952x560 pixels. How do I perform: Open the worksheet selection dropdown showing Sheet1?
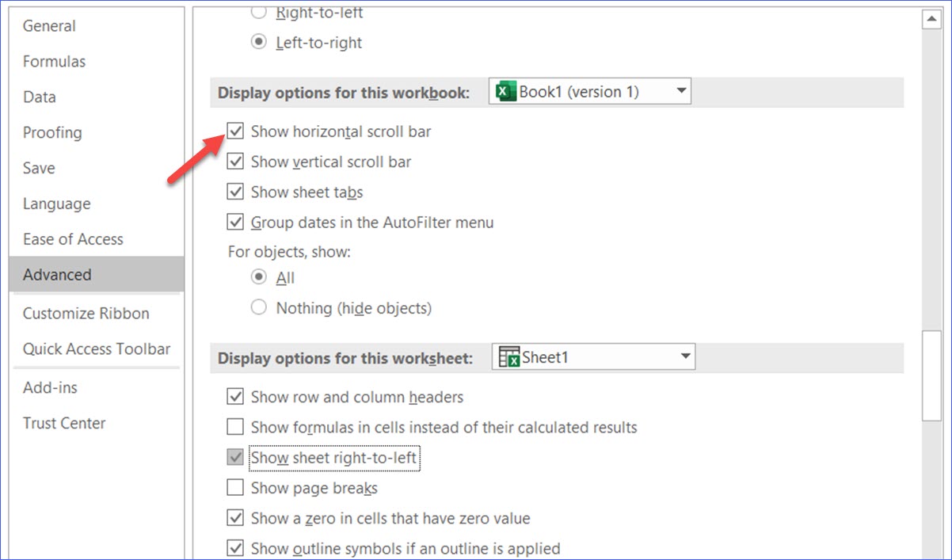click(684, 356)
